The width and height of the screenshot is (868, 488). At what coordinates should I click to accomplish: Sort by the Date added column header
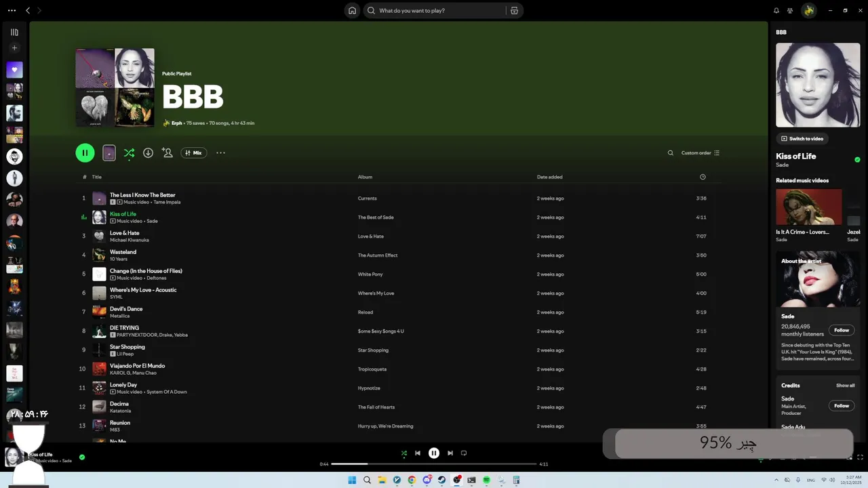click(x=549, y=177)
